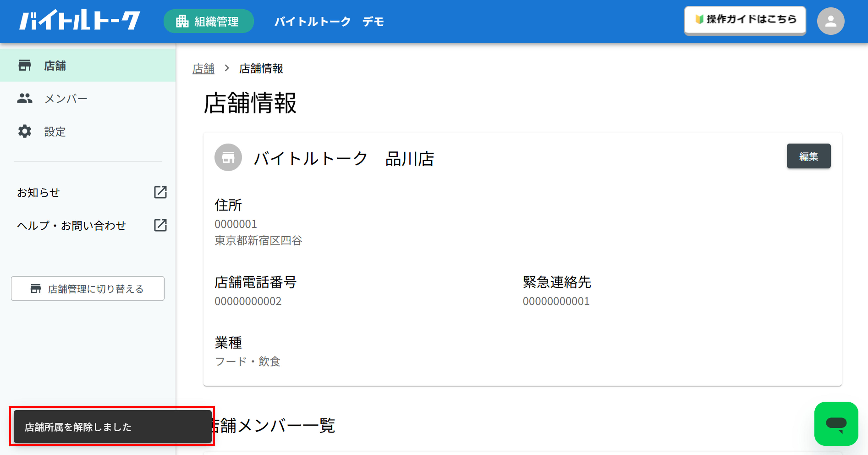Click the 業種 label

(x=228, y=343)
